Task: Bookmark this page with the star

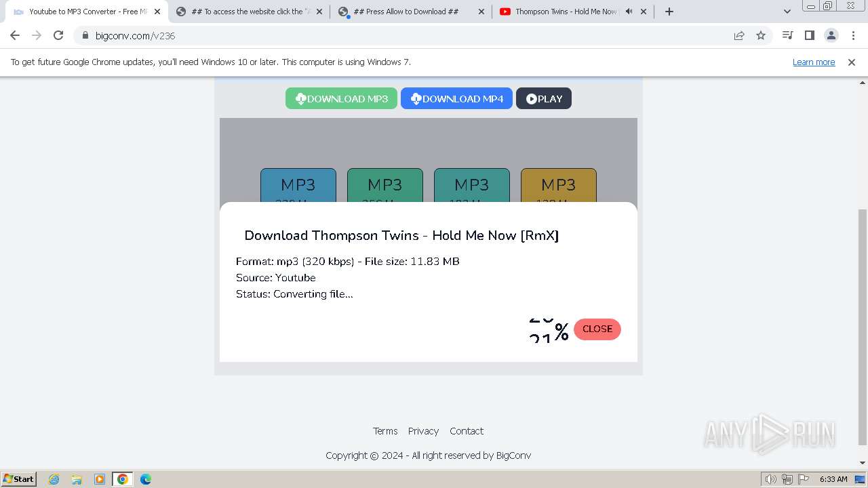Action: coord(761,35)
